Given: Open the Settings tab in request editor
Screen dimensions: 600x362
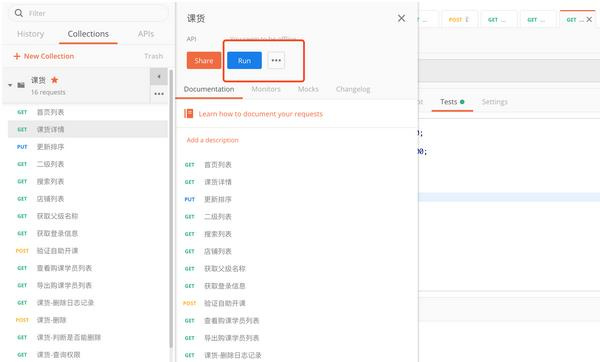Looking at the screenshot, I should [494, 102].
